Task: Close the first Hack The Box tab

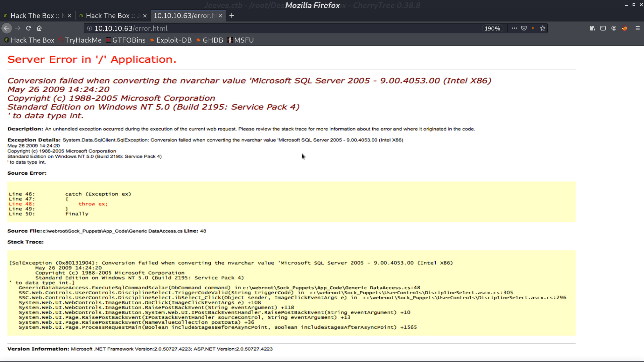Action: (x=69, y=16)
